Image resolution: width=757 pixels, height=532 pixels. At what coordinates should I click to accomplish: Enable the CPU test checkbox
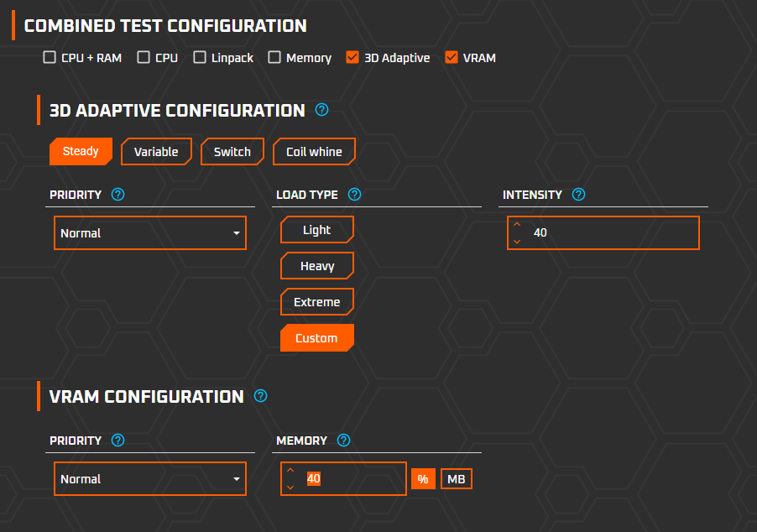(x=144, y=57)
